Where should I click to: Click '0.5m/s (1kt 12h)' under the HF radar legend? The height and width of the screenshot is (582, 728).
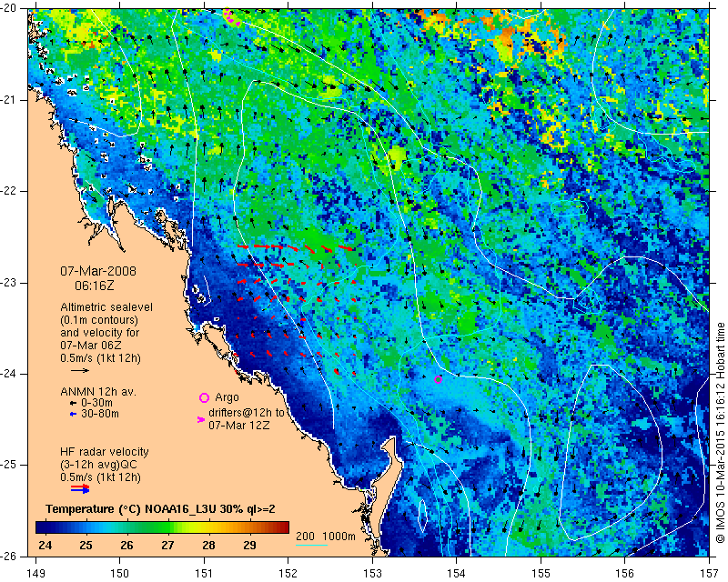[100, 477]
